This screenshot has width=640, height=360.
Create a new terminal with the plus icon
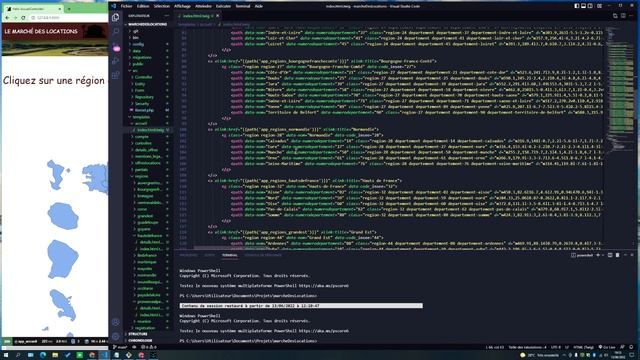[x=598, y=255]
